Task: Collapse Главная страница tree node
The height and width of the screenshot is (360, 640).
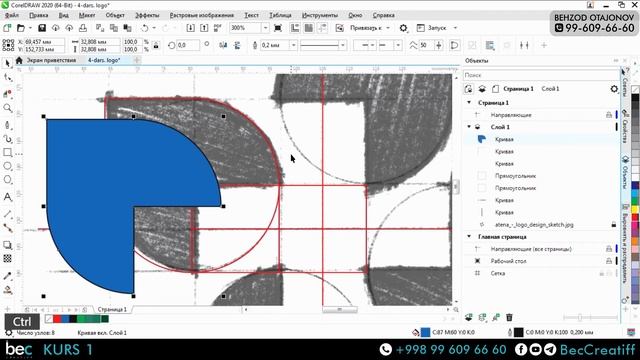Action: click(469, 236)
